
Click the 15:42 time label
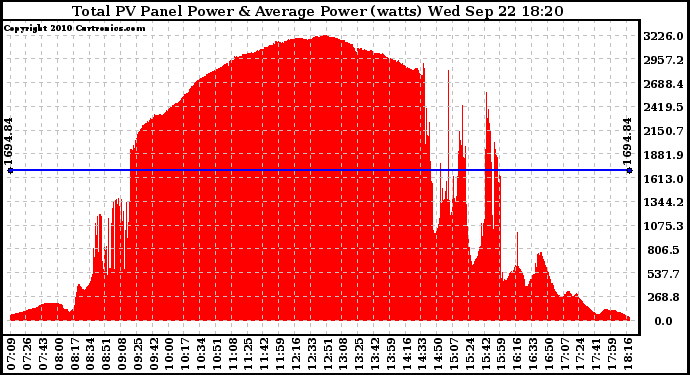click(484, 355)
